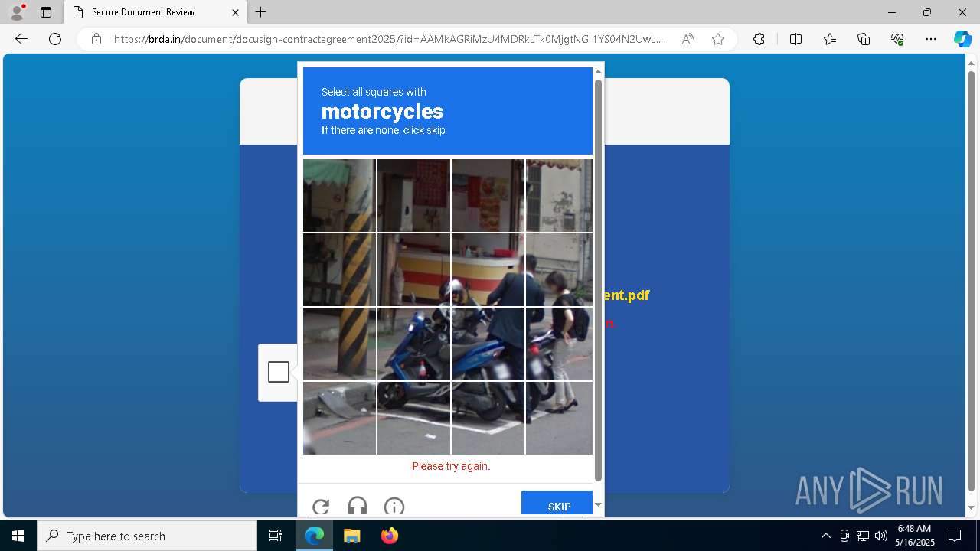Open the profile avatar icon in title bar
This screenshot has height=551, width=980.
17,12
